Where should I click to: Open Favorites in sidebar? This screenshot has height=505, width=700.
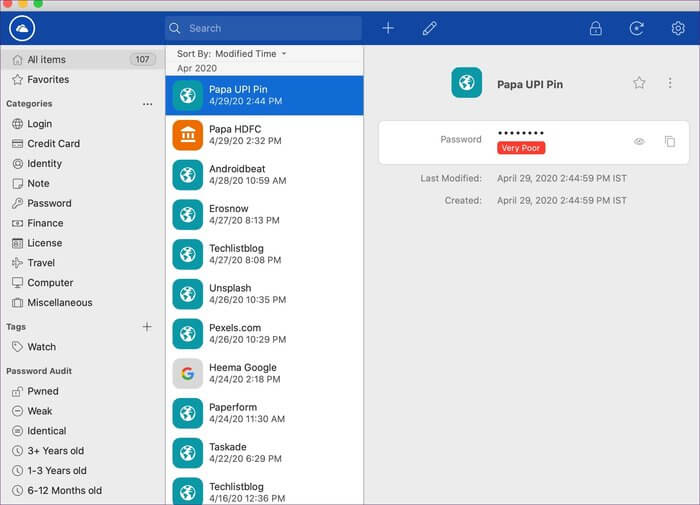tap(81, 79)
